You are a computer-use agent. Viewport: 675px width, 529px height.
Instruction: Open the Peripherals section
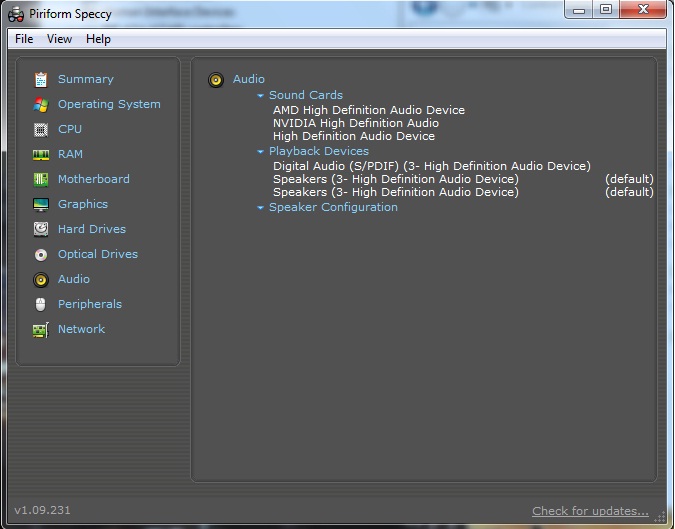click(90, 304)
